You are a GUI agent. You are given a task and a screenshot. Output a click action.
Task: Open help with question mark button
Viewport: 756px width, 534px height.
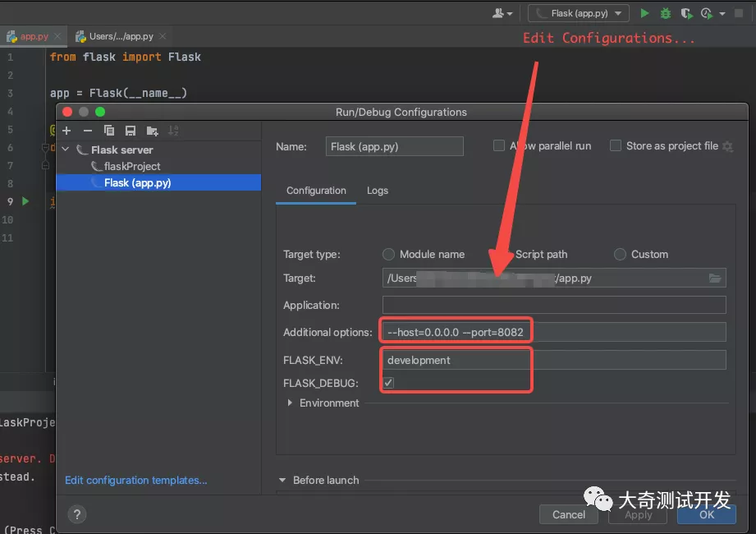coord(77,514)
